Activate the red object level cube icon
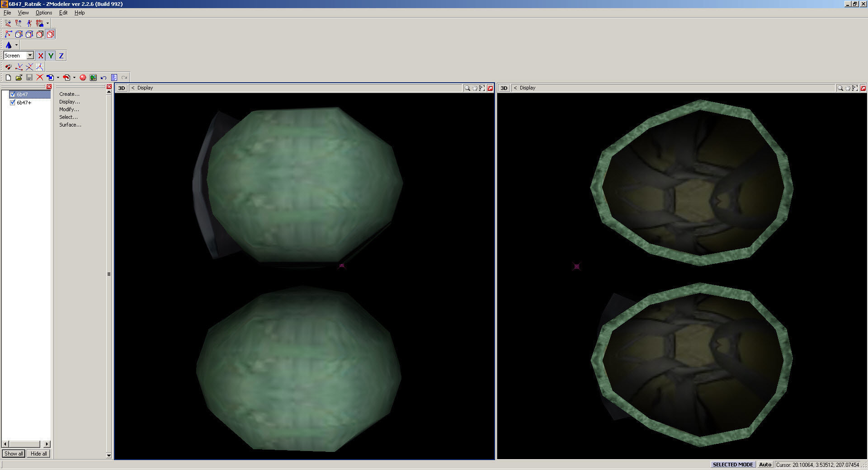The height and width of the screenshot is (470, 868). [50, 34]
